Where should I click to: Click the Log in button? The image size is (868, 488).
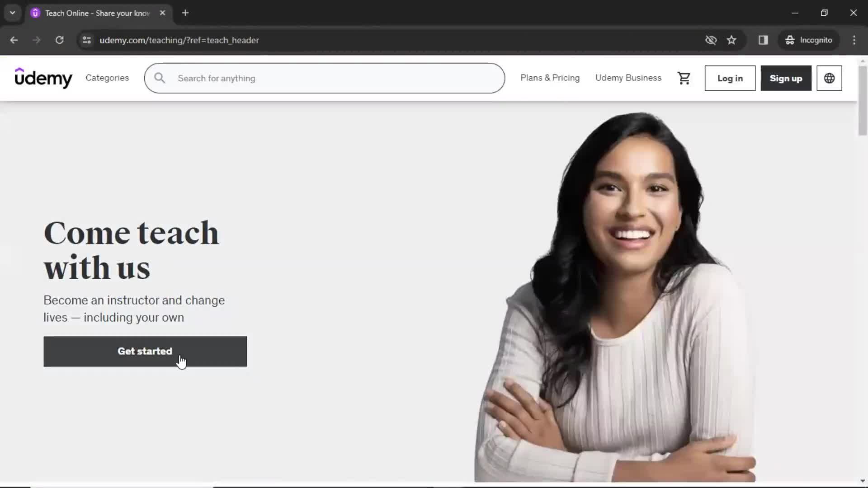coord(730,78)
